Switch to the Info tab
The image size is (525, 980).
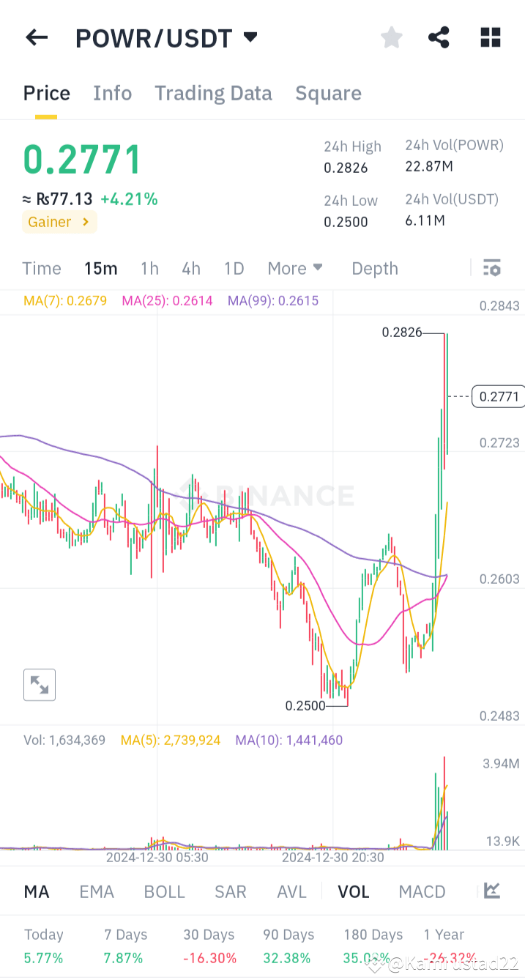click(x=112, y=93)
